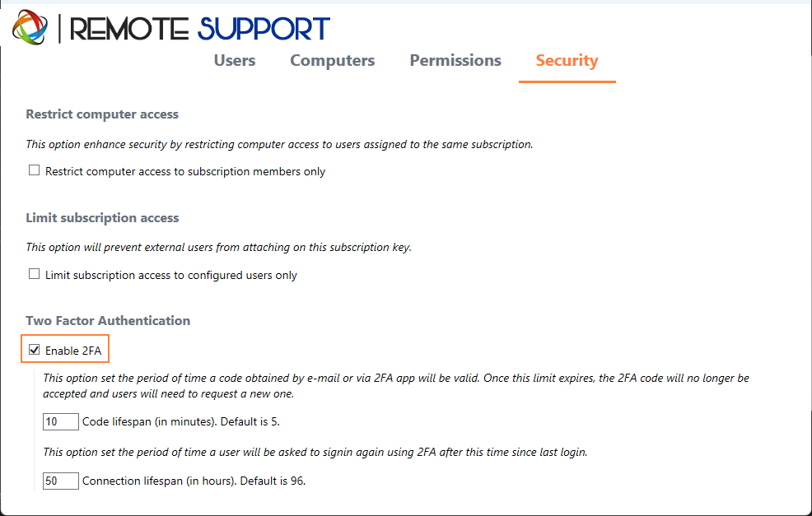Click the 'Code lifespan (in minutes)' label
The image size is (812, 516).
pos(149,422)
